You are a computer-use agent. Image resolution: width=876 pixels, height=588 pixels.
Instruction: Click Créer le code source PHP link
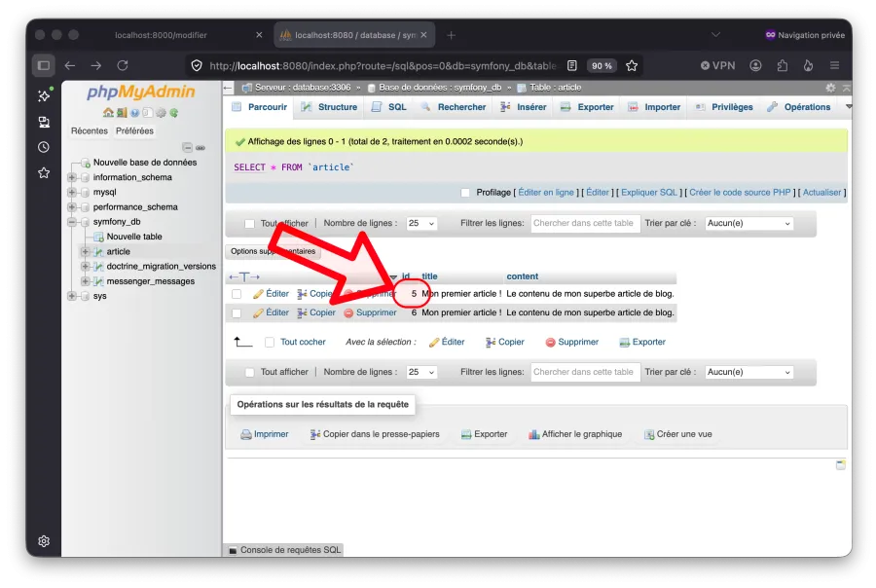click(x=740, y=193)
